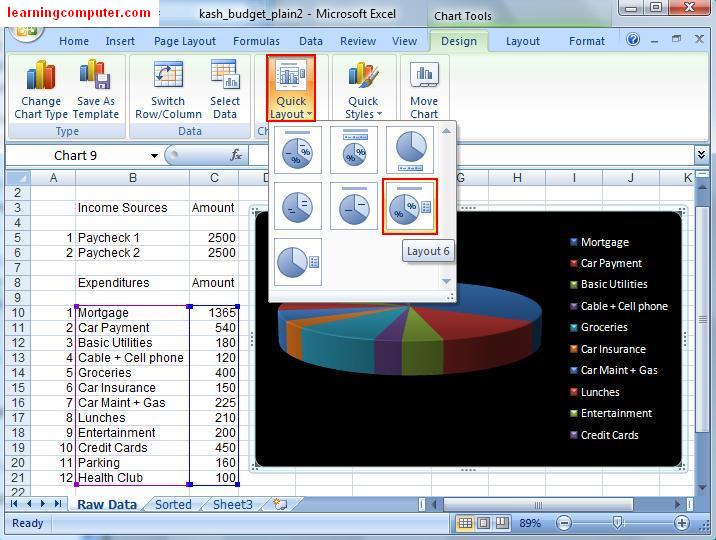Open the Office button menu
This screenshot has height=540, width=716.
pyautogui.click(x=26, y=33)
